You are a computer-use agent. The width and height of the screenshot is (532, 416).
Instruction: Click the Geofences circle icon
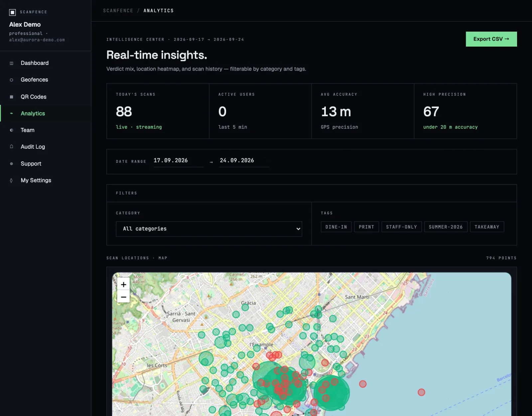tap(12, 80)
